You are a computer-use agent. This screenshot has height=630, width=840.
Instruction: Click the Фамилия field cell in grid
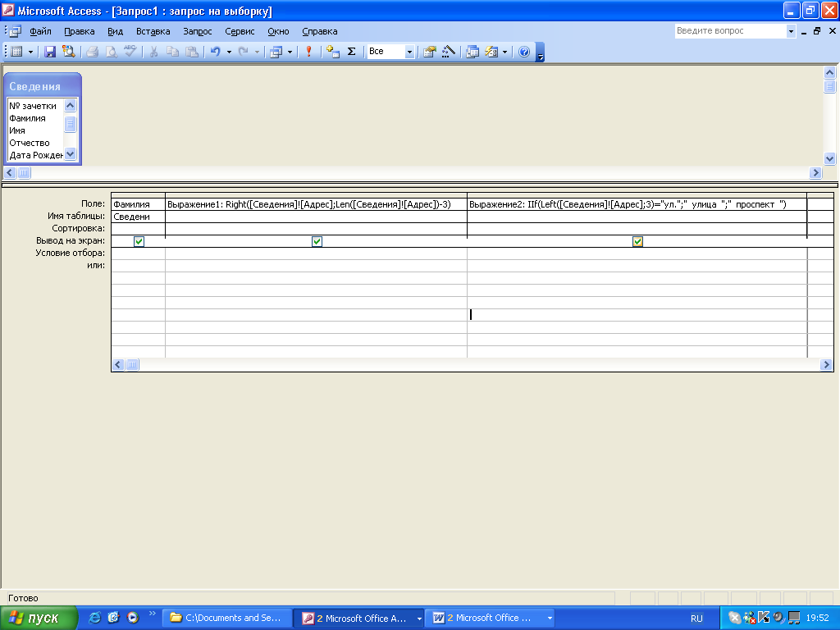(138, 204)
